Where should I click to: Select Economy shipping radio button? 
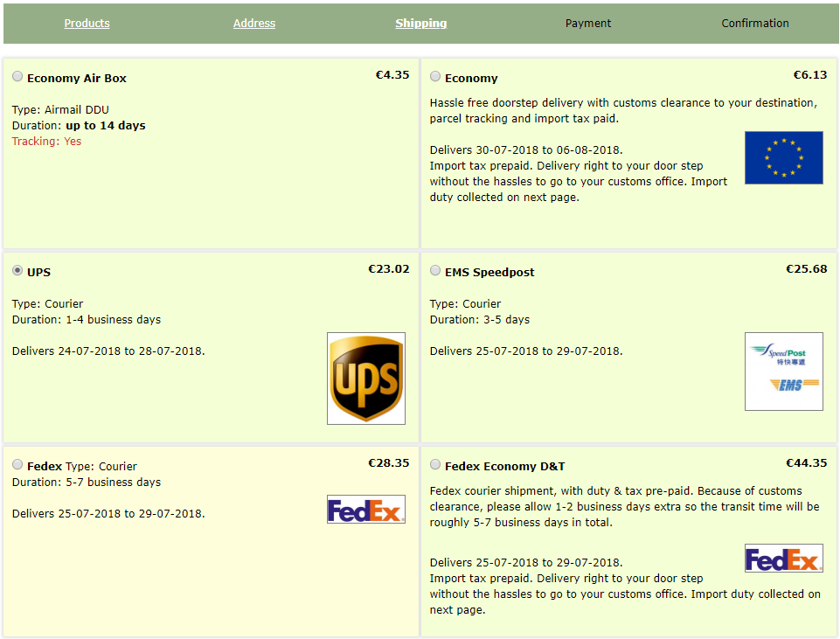click(x=435, y=77)
